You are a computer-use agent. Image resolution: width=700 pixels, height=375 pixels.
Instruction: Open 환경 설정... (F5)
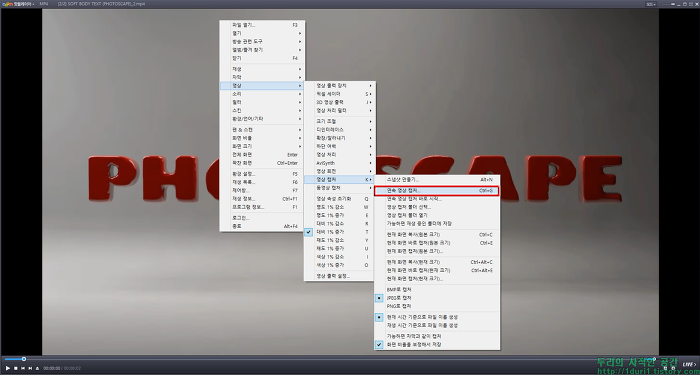(x=262, y=174)
